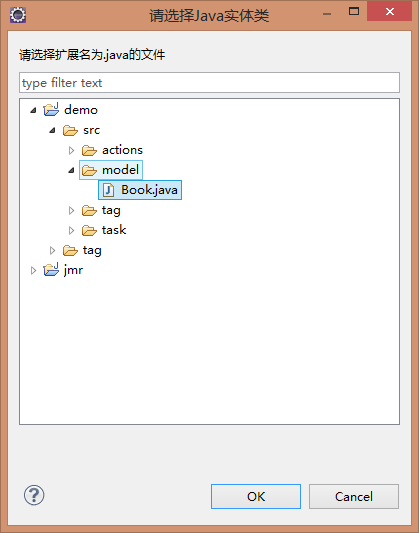Viewport: 419px width, 533px height.
Task: Click the demo Java project icon
Action: [51, 109]
